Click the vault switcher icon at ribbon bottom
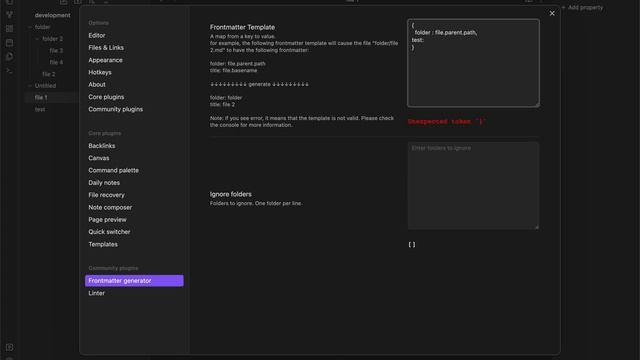 pyautogui.click(x=9, y=347)
